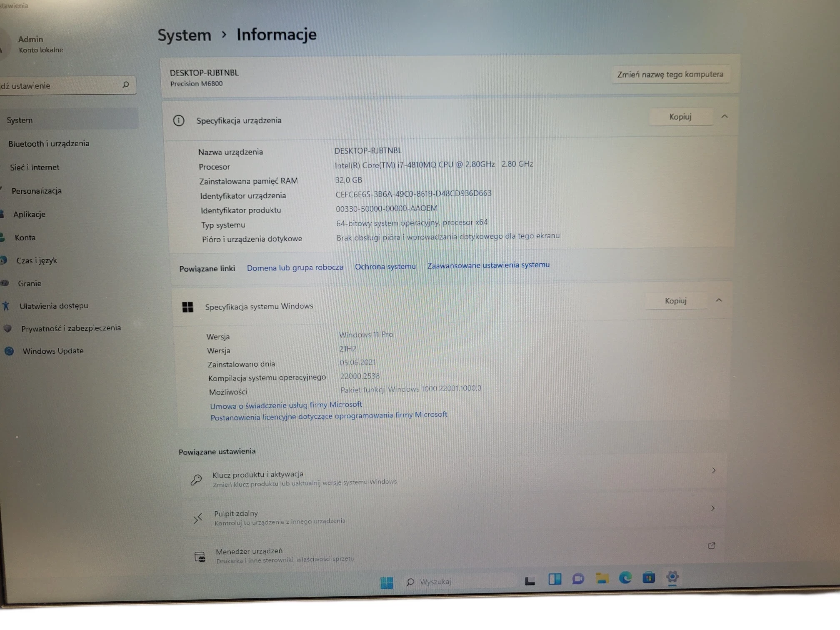Click the info icon beside Specyfikacja urządzenia
Screen dimensions: 840x630
179,121
